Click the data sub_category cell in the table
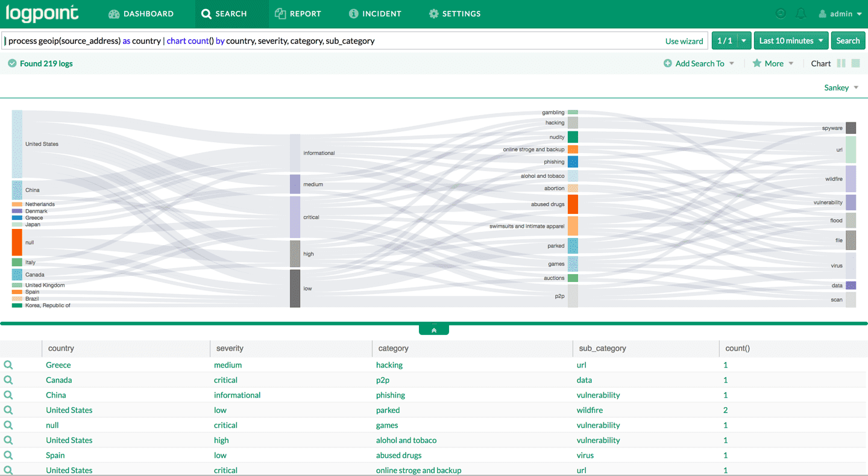Viewport: 868px width, 476px height. (584, 380)
